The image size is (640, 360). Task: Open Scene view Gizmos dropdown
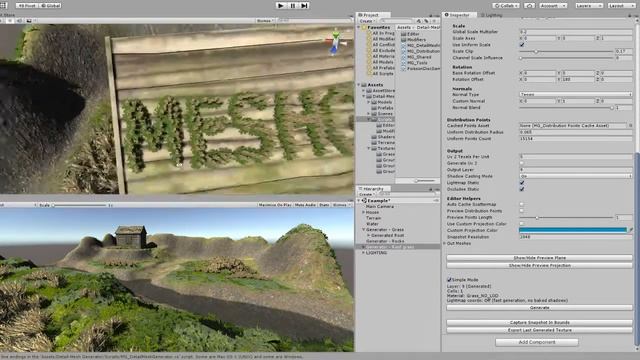click(x=264, y=20)
